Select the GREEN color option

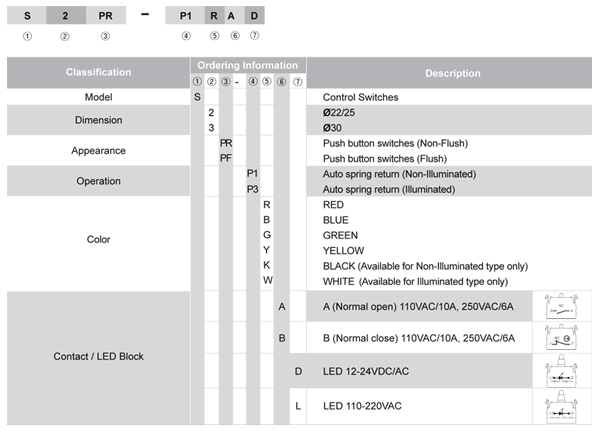tap(341, 235)
